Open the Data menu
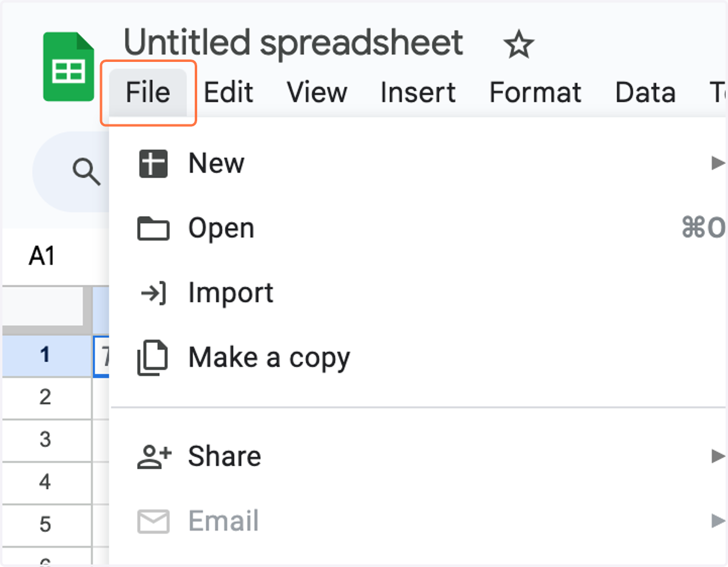 click(645, 93)
